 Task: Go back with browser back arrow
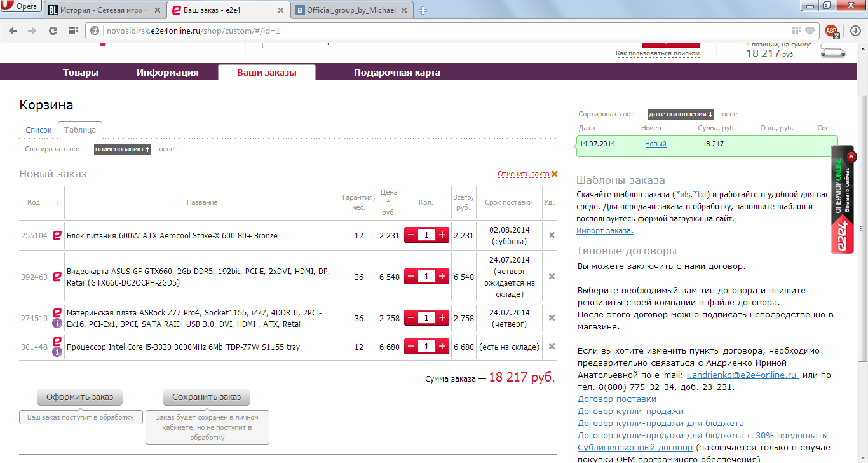[13, 31]
